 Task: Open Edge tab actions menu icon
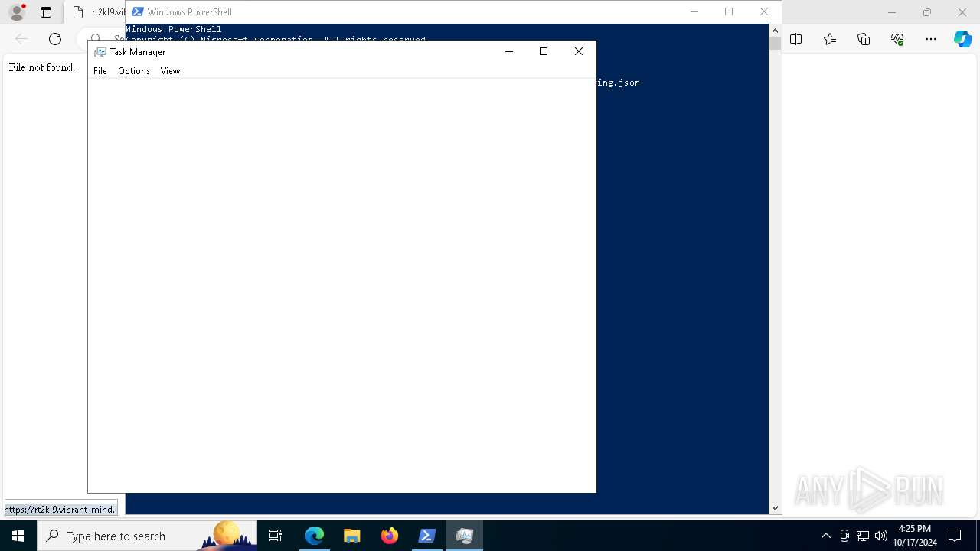[46, 12]
